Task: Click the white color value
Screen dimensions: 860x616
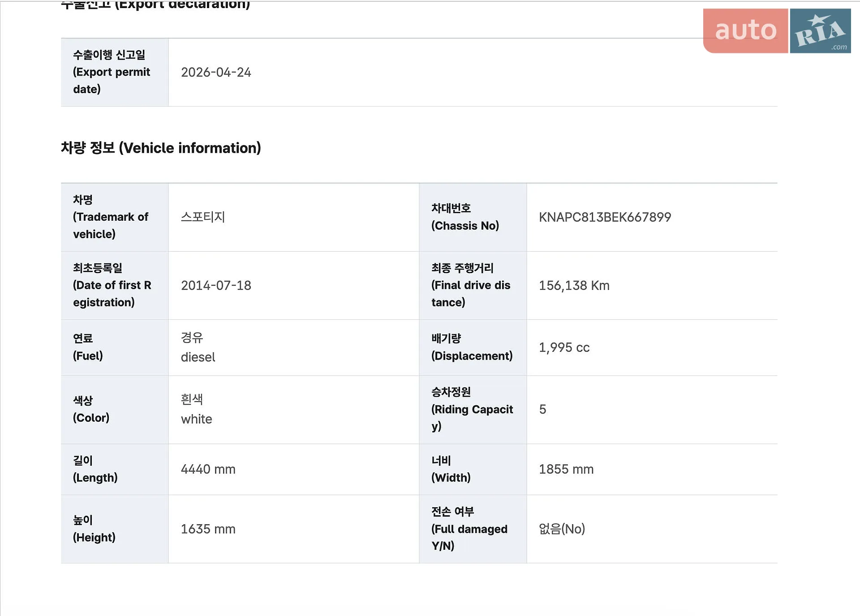Action: (197, 419)
